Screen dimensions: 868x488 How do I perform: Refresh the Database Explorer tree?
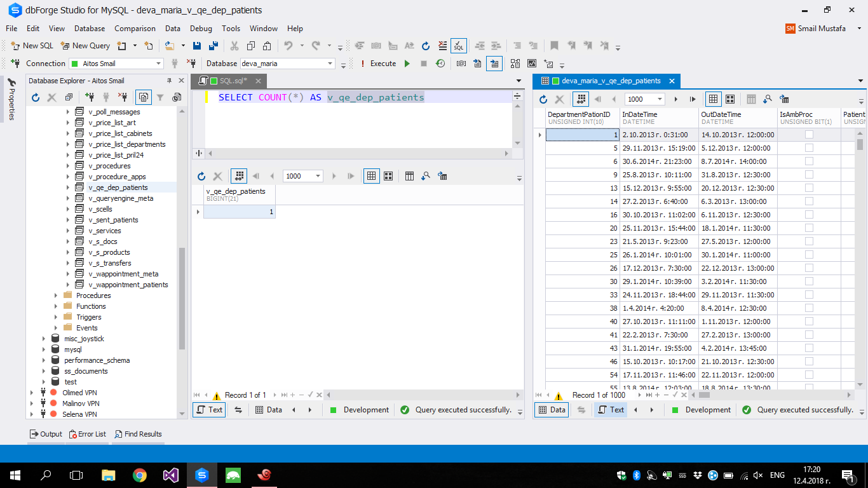click(x=36, y=97)
